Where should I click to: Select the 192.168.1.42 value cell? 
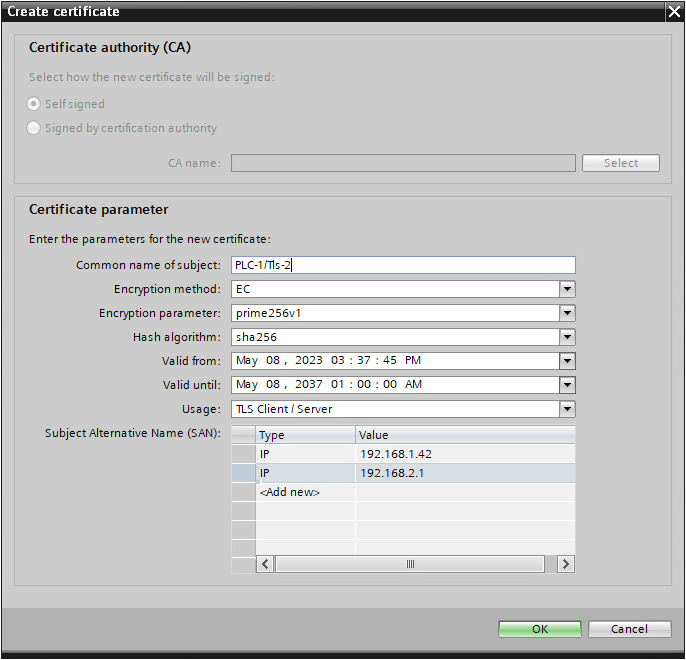[465, 454]
